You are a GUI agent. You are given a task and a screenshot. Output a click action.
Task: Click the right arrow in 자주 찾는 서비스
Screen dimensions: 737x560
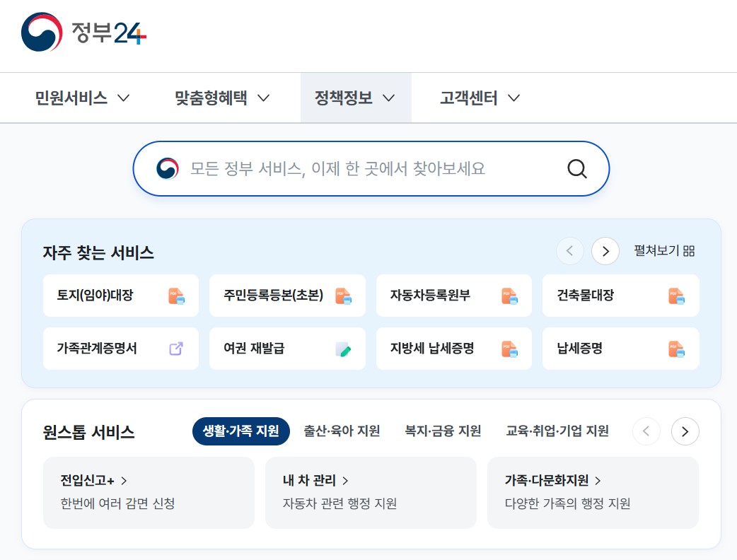coord(605,252)
